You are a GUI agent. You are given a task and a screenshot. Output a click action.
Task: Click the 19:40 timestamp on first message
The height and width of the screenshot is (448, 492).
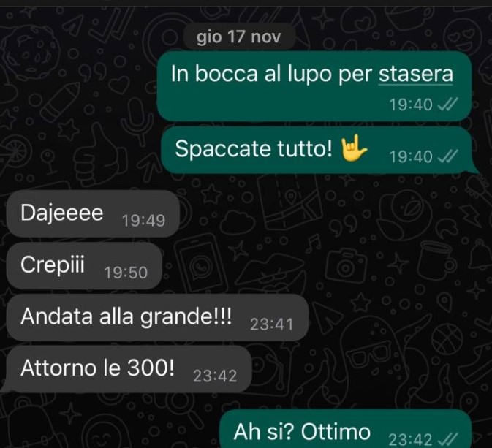pos(411,105)
